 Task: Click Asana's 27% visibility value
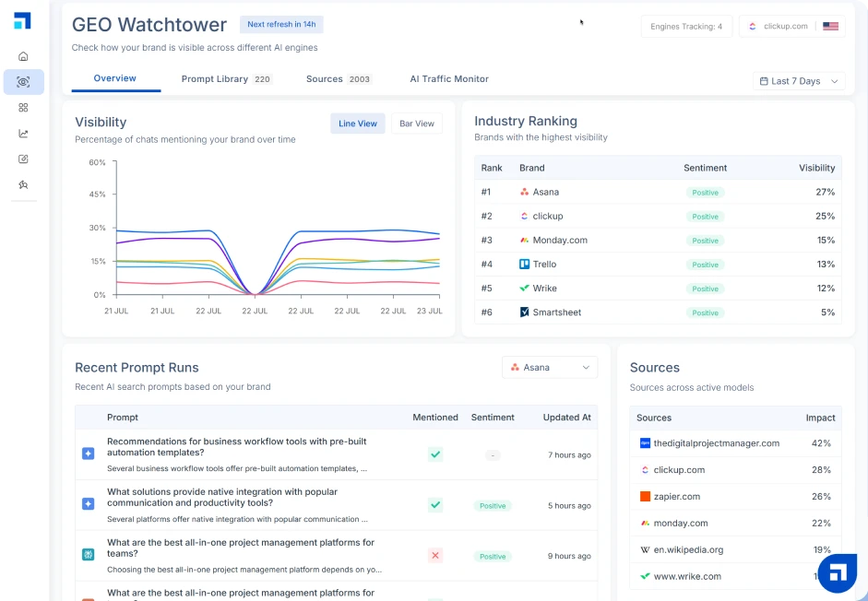coord(825,192)
